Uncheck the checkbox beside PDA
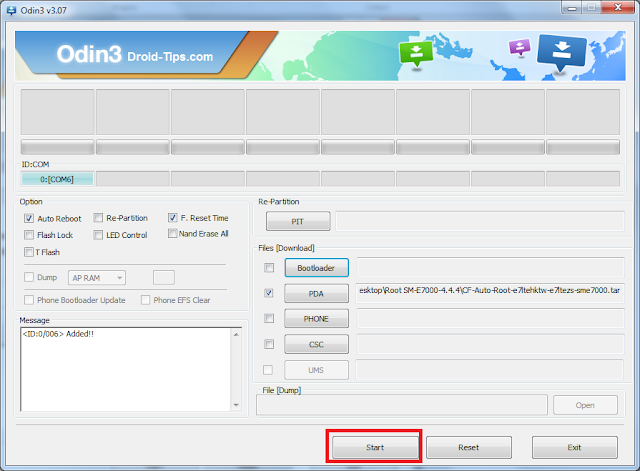This screenshot has height=471, width=640. point(269,293)
